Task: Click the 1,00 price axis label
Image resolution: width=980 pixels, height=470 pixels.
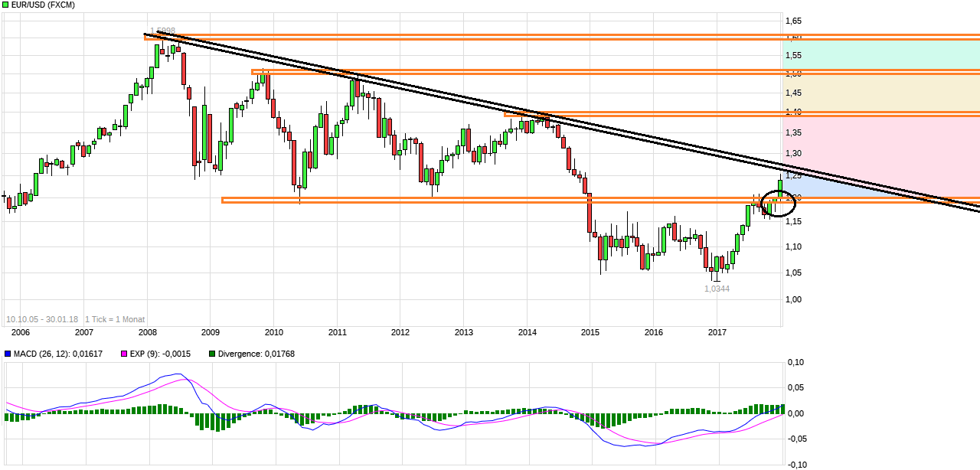Action: point(793,299)
